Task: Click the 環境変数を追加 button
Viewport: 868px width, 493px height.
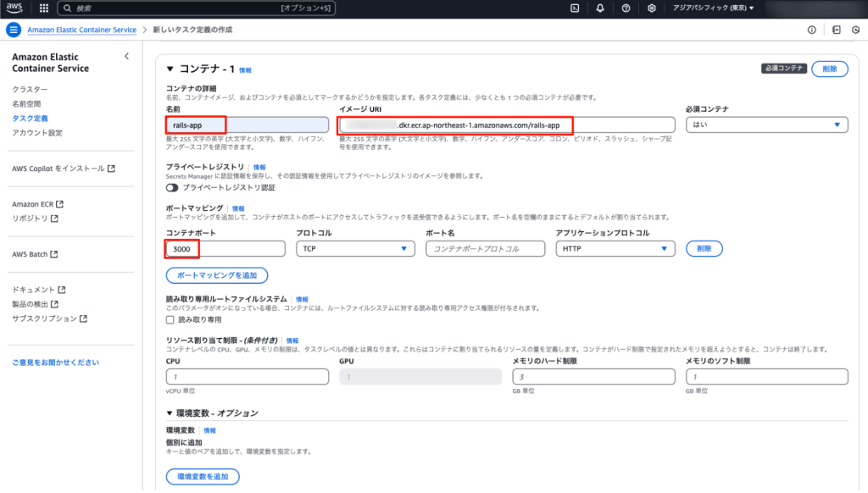Action: tap(203, 477)
